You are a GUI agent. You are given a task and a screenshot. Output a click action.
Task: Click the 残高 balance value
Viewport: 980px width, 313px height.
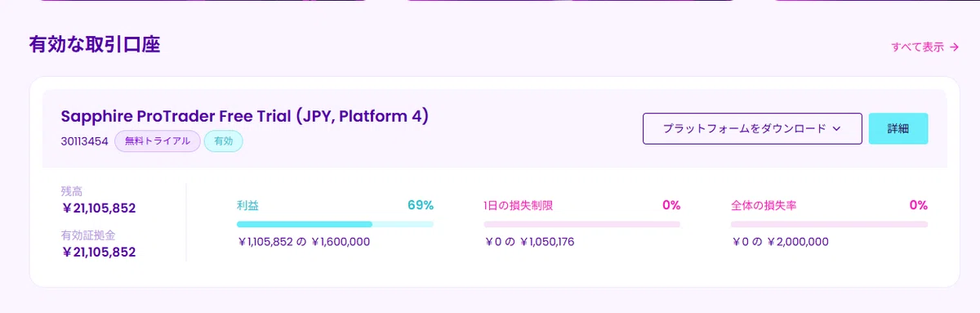point(99,208)
